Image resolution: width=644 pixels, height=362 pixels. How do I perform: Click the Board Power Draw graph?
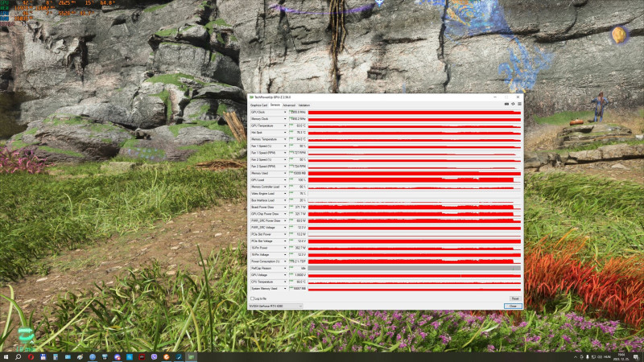415,208
